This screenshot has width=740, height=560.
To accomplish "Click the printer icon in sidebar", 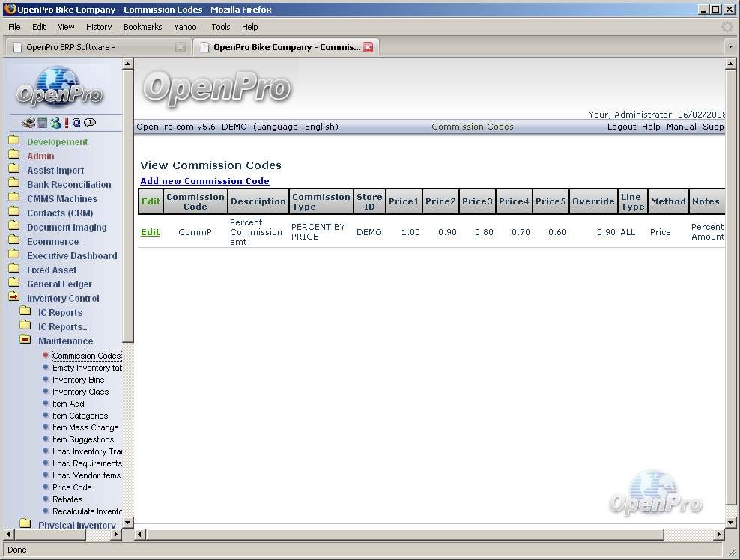I will pyautogui.click(x=28, y=123).
